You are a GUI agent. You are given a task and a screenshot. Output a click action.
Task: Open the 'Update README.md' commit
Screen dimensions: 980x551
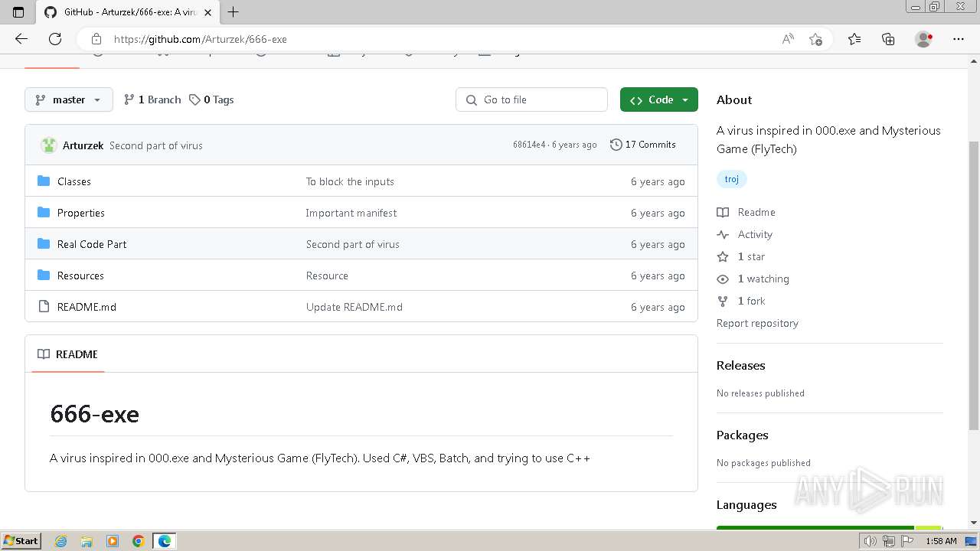354,307
